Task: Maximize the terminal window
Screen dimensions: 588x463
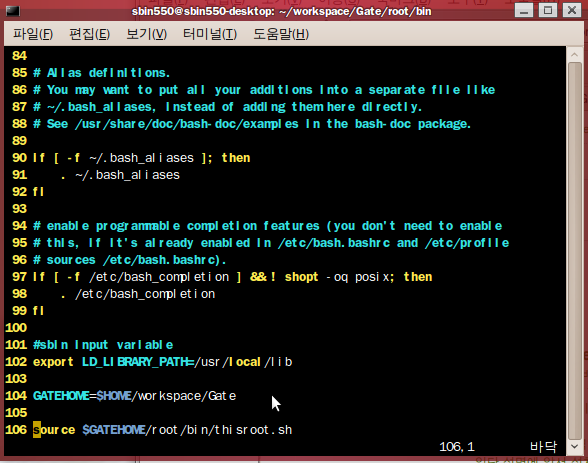Action: coord(548,10)
